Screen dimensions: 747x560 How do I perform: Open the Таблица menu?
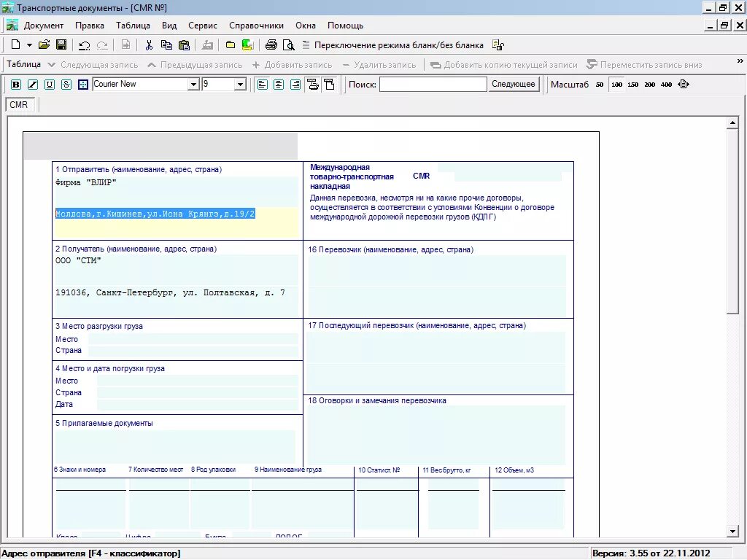point(133,26)
